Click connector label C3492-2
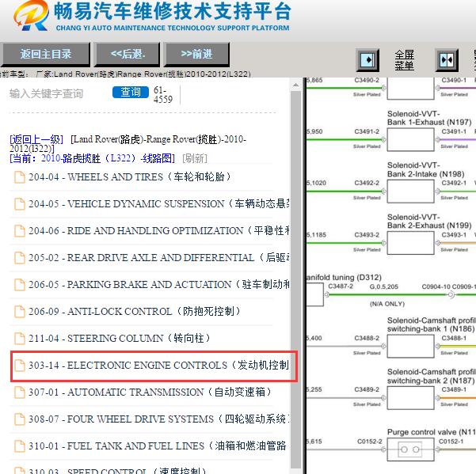 coord(367,183)
